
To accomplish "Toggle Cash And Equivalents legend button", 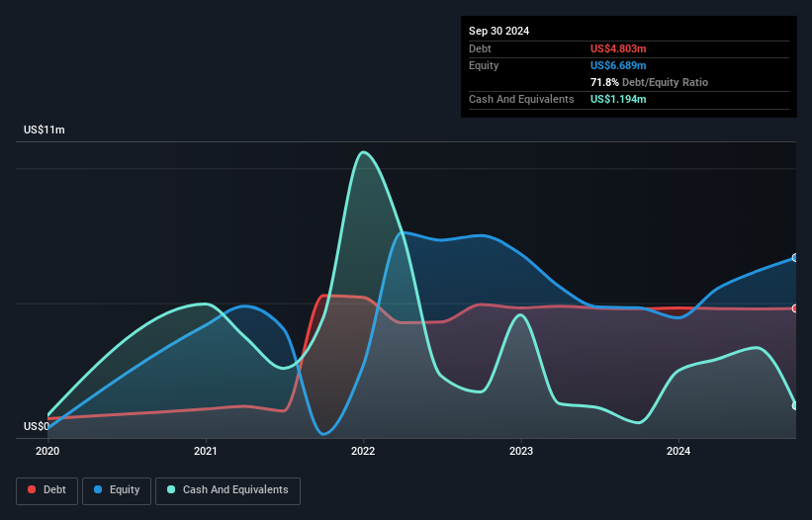I will click(x=227, y=490).
